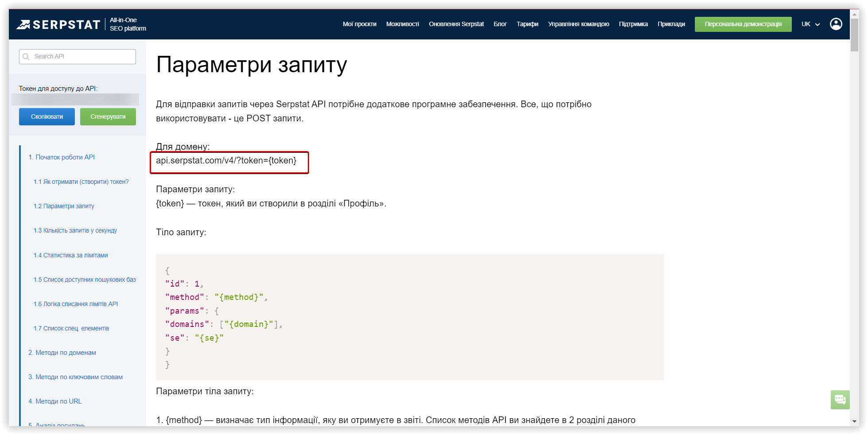The height and width of the screenshot is (435, 868).
Task: Open 1.4 Статистика за лімітами
Action: coord(71,256)
